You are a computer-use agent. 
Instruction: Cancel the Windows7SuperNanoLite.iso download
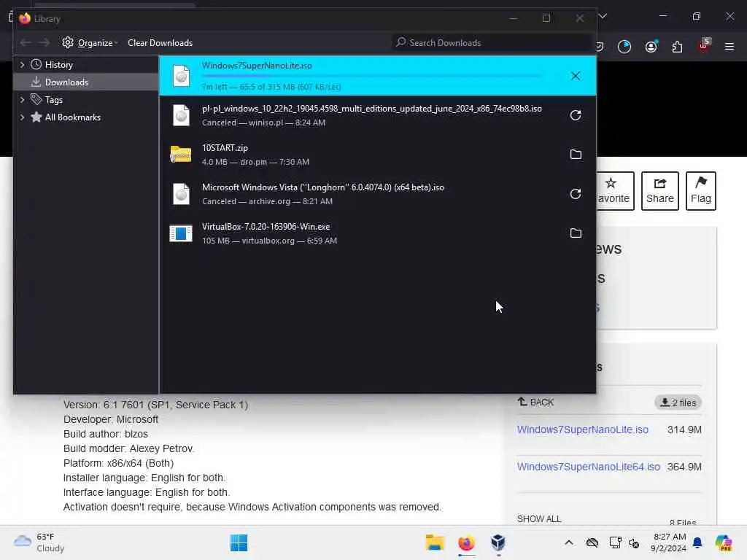(x=576, y=76)
